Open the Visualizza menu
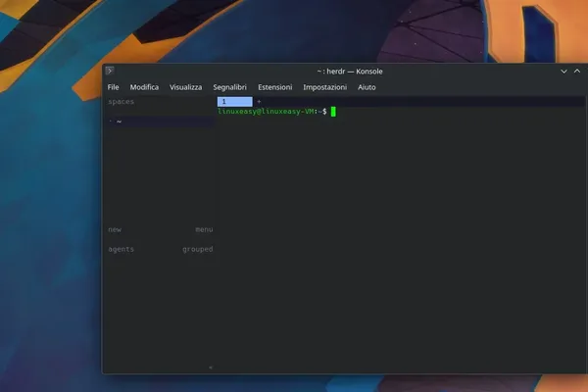The width and height of the screenshot is (588, 392). coord(185,87)
